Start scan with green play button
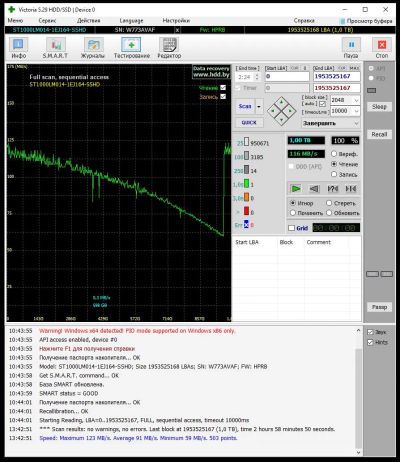This screenshot has height=462, width=400. (x=296, y=189)
